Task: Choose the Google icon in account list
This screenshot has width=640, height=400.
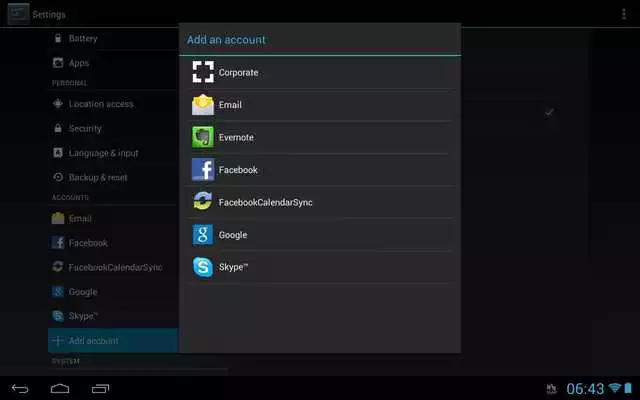Action: click(203, 235)
